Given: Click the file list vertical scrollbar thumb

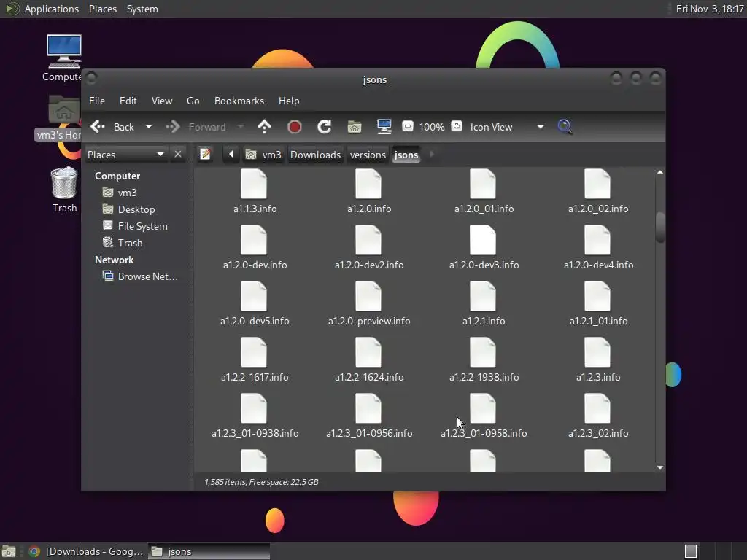Looking at the screenshot, I should [659, 227].
